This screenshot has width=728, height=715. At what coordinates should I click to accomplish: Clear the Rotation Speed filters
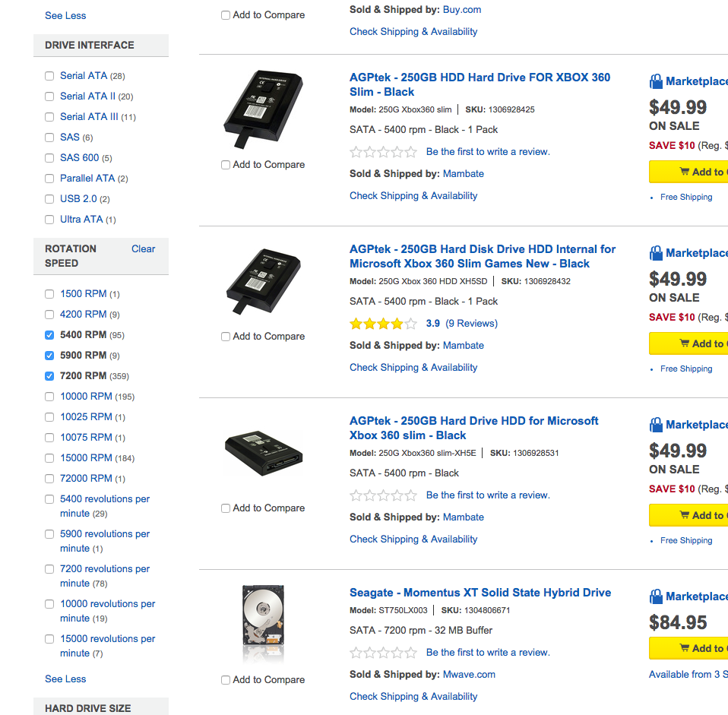(143, 248)
